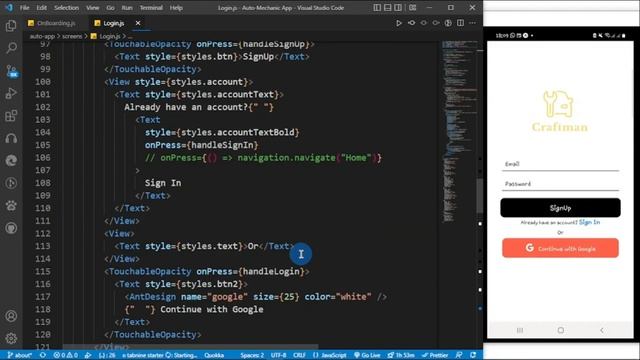The image size is (640, 360).
Task: Click line number 113 in the gutter
Action: point(42,246)
